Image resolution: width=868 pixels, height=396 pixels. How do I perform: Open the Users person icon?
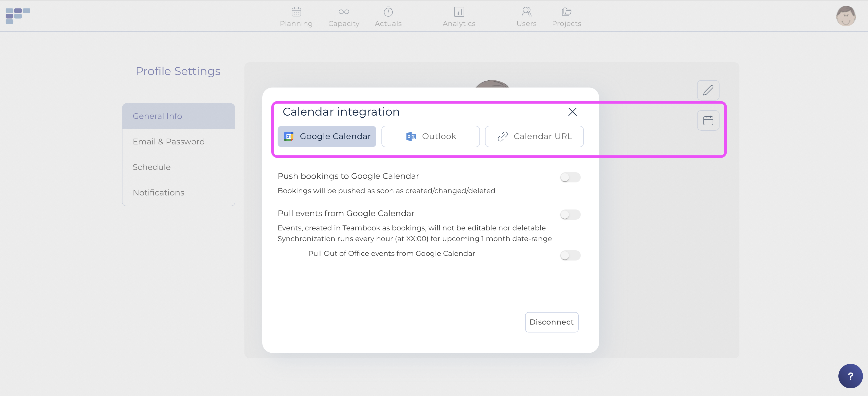526,12
